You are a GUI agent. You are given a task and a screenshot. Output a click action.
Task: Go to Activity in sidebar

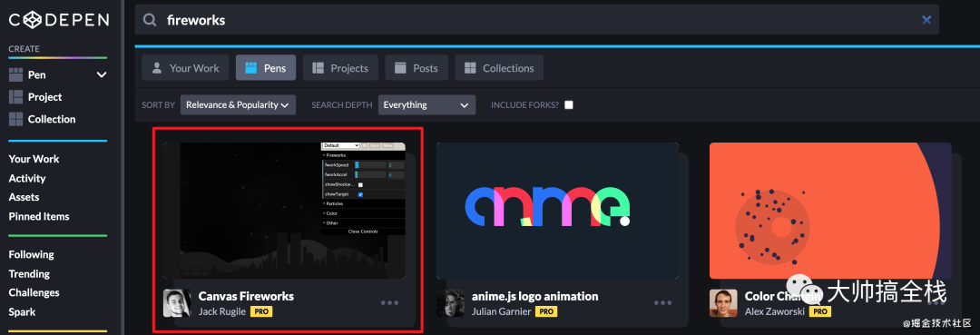coord(27,178)
